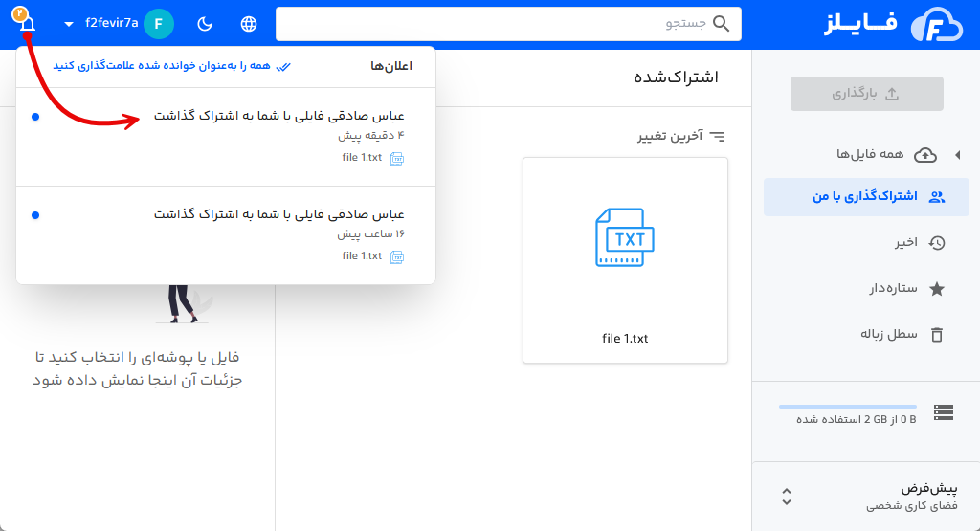980x531 pixels.
Task: Click txt file icon in ۱۶ ساعت پیش notification
Action: [397, 257]
